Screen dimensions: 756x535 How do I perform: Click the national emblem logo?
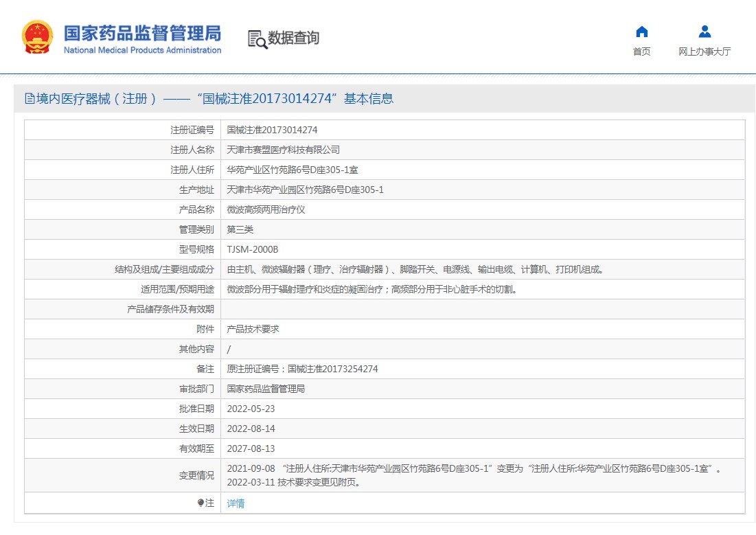[x=37, y=36]
